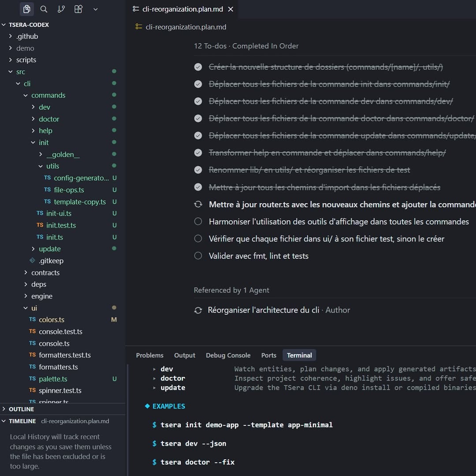Viewport: 476px width, 476px height.
Task: Switch to Debug Console tab
Action: (228, 355)
